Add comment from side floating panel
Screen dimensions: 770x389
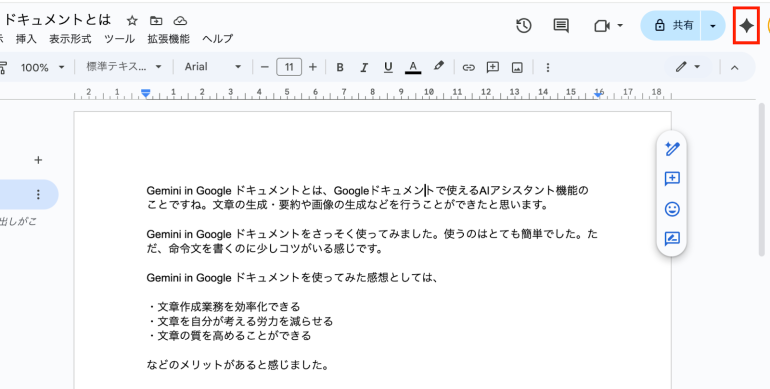pos(672,179)
